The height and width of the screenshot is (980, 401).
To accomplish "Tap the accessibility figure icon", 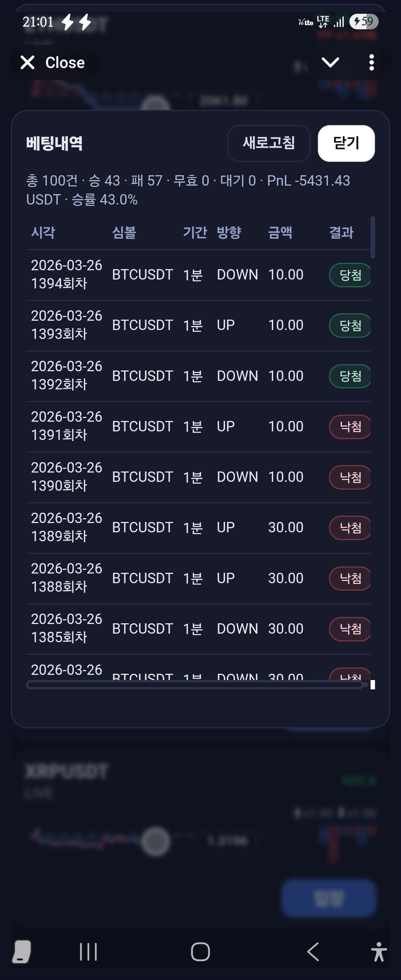I will [379, 952].
